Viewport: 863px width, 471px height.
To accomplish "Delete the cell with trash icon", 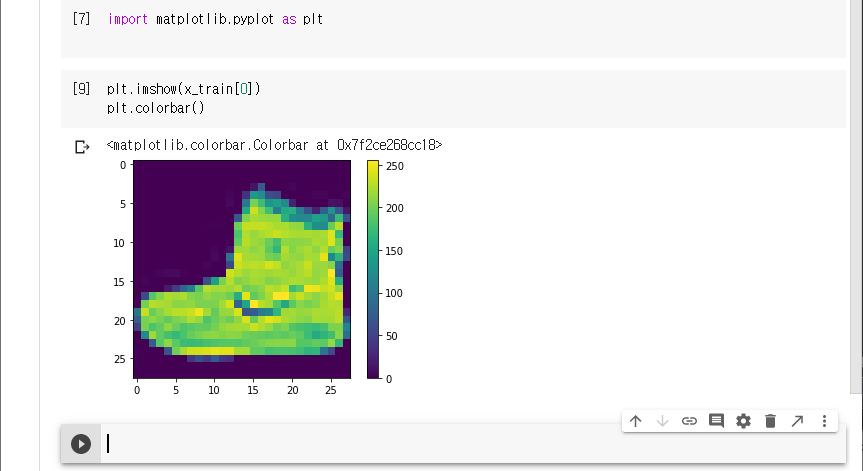I will coord(770,421).
